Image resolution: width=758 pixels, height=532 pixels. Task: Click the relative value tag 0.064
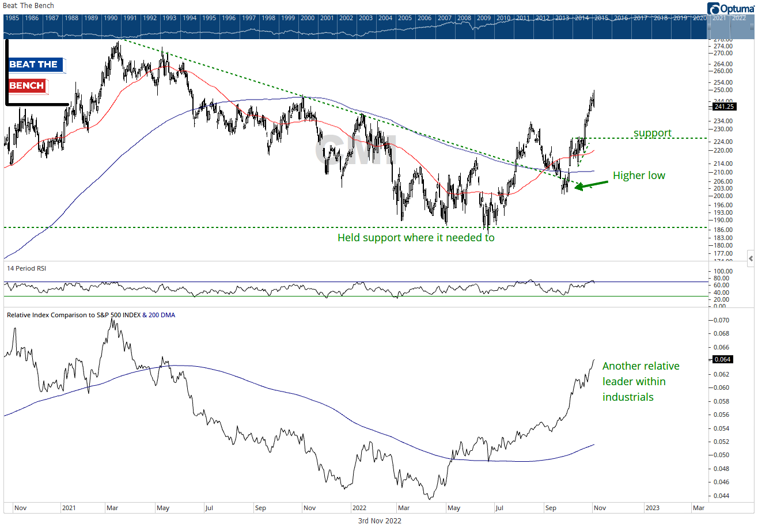click(x=722, y=360)
